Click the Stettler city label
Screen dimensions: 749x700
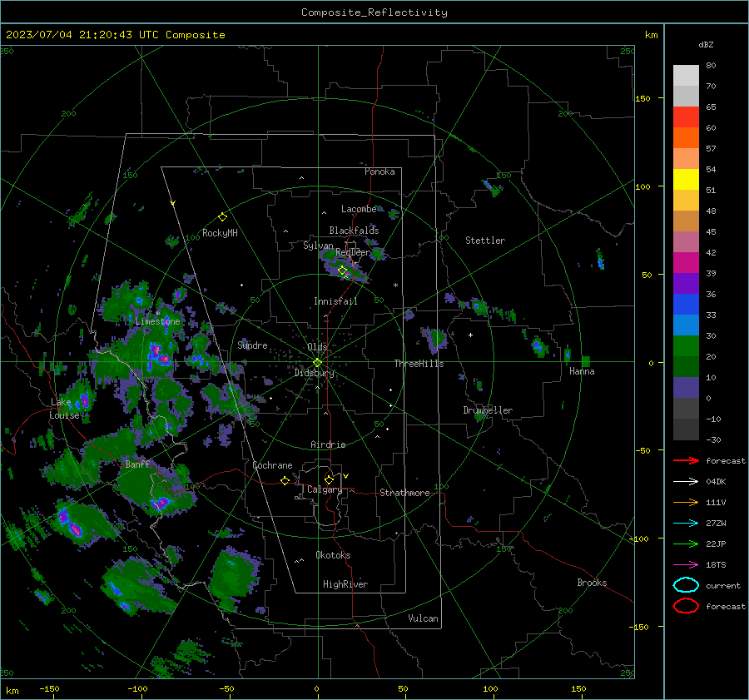[x=485, y=241]
